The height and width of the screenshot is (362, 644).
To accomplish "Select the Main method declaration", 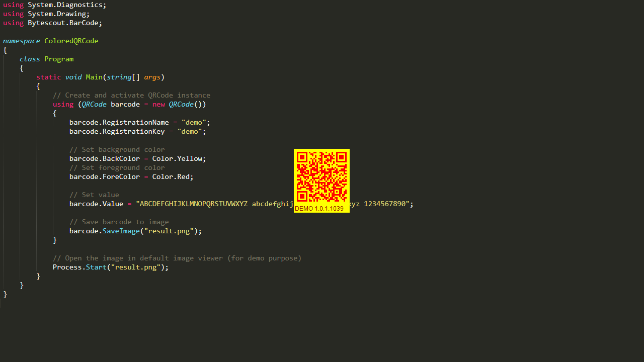I will (100, 77).
